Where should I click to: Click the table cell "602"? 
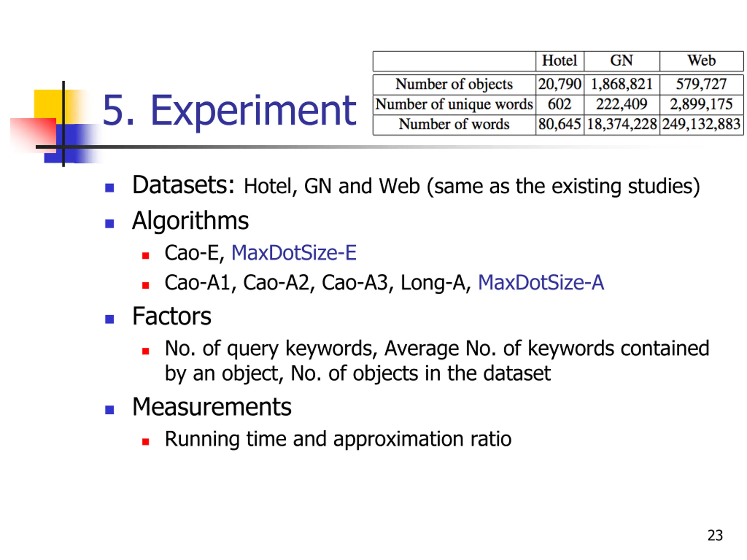[560, 104]
